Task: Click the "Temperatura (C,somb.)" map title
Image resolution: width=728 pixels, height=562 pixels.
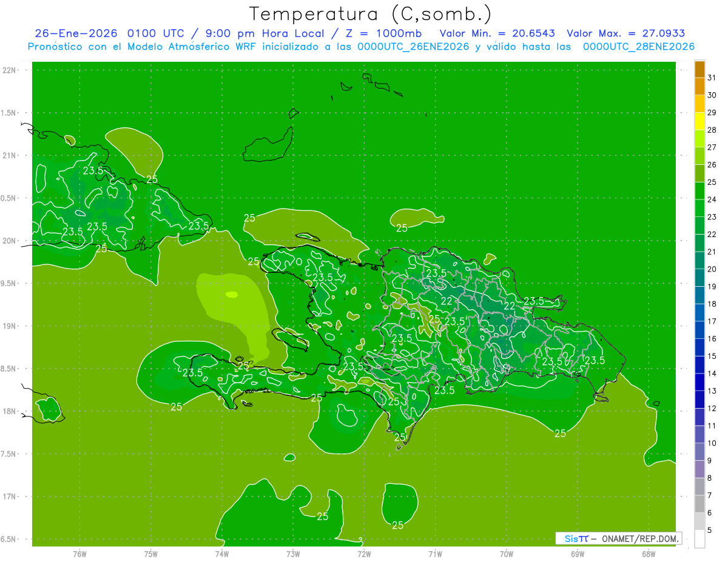Action: [x=371, y=14]
